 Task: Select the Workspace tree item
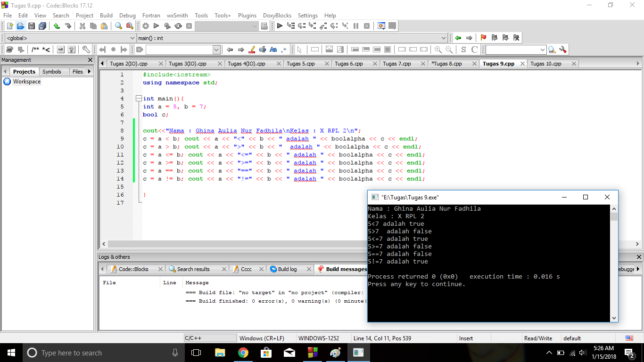coord(27,82)
